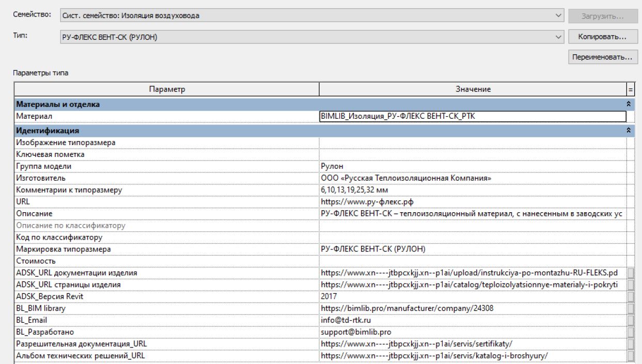Click the small button in ADSK_URL страницы изделия row
Viewport: 642px width, 364px height.
(x=630, y=284)
